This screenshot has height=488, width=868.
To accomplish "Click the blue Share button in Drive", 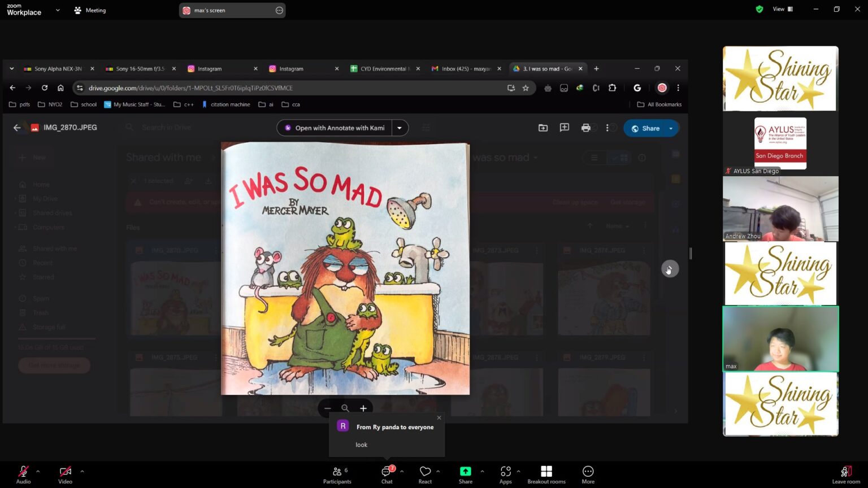I will click(645, 128).
